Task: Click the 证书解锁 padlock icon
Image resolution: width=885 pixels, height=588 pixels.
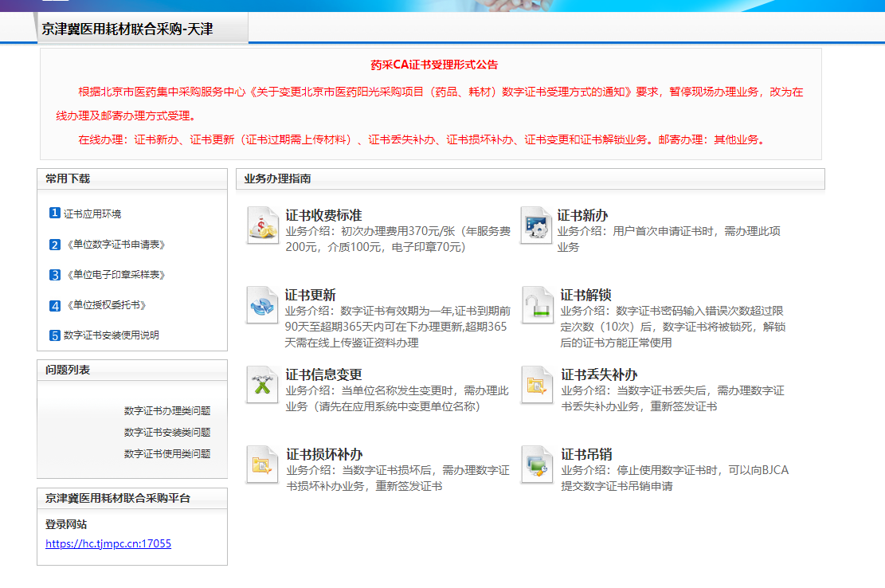Action: [538, 304]
